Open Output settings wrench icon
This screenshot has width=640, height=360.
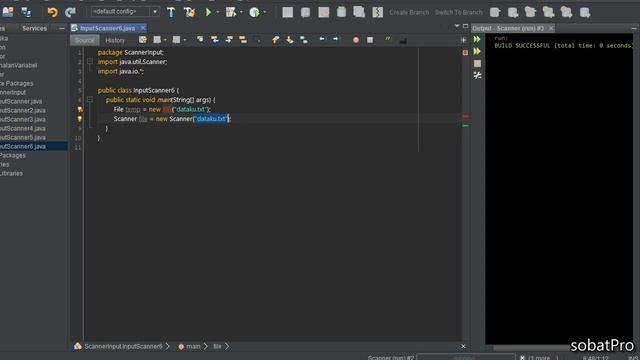coord(477,75)
